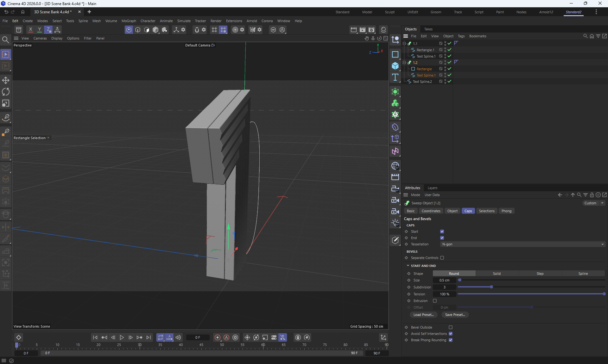Select the Scale tool

click(6, 103)
